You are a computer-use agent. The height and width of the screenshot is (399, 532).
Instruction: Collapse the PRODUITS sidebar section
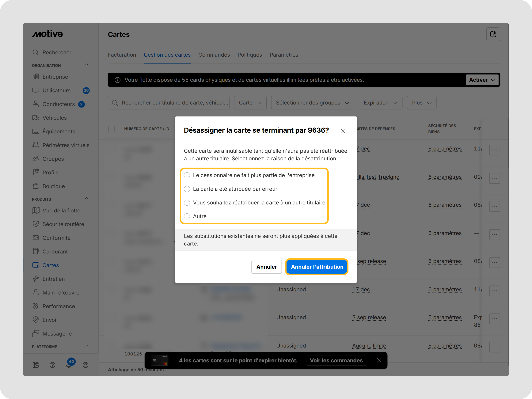87,199
